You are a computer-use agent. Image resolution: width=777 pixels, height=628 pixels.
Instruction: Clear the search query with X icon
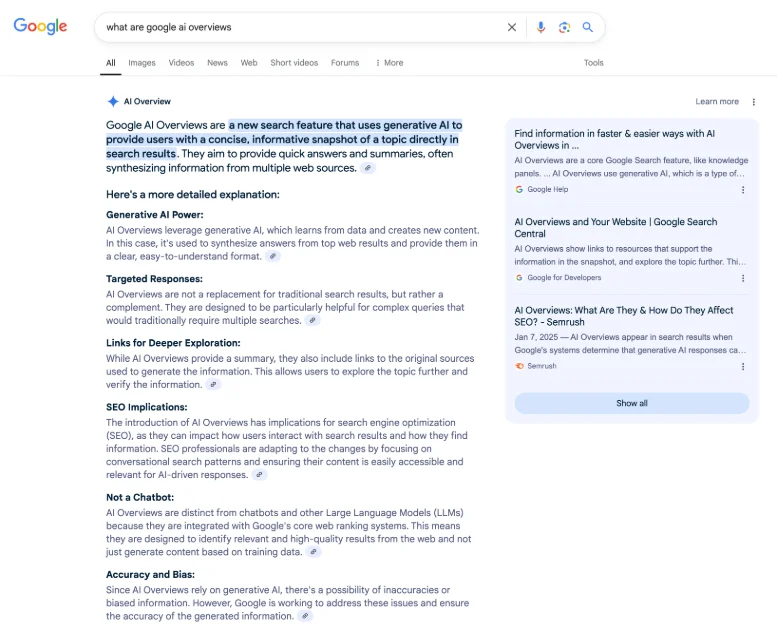pos(512,27)
